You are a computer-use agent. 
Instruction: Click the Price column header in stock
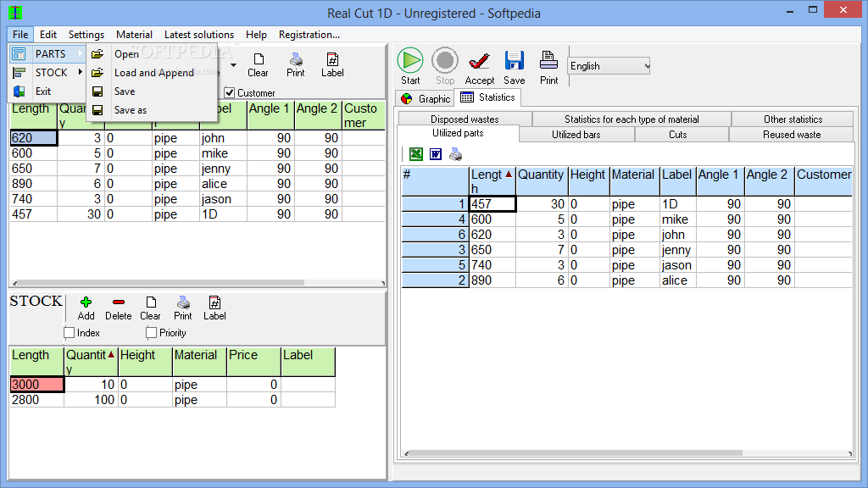253,361
